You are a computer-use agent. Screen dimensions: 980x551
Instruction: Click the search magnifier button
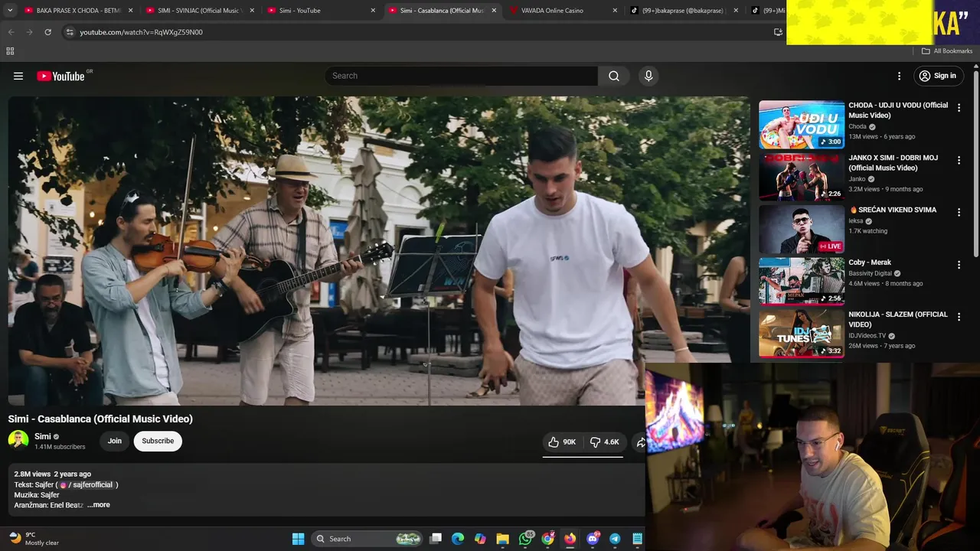pyautogui.click(x=614, y=76)
